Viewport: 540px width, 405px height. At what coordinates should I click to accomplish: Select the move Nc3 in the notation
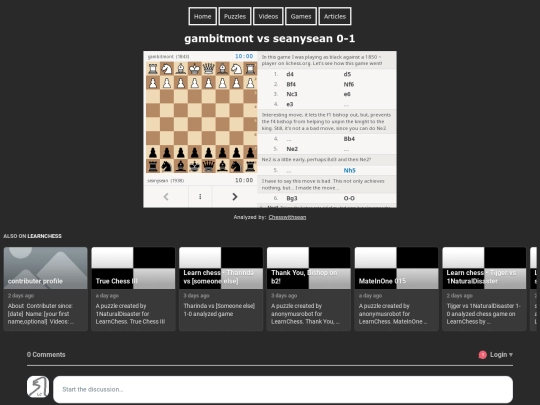coord(292,94)
